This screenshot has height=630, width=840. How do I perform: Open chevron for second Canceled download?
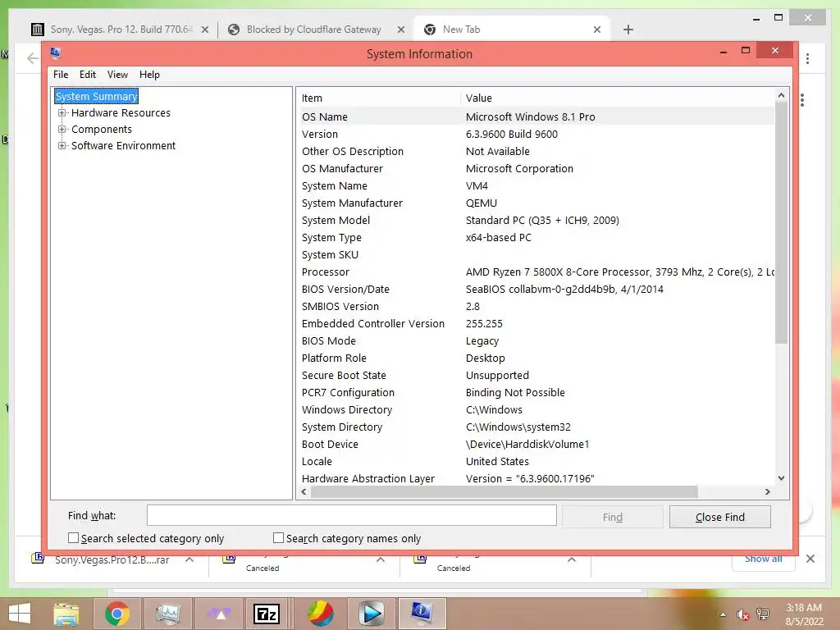pos(572,559)
